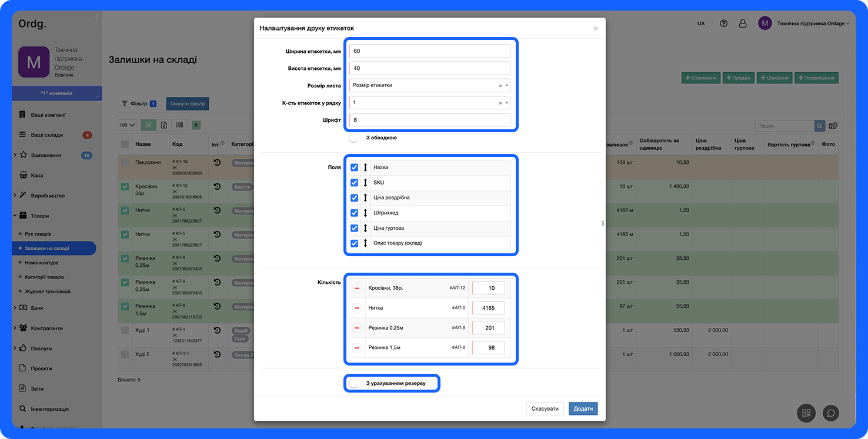Open the QR code scanner icon
Viewport: 868px width, 439px height.
(806, 413)
